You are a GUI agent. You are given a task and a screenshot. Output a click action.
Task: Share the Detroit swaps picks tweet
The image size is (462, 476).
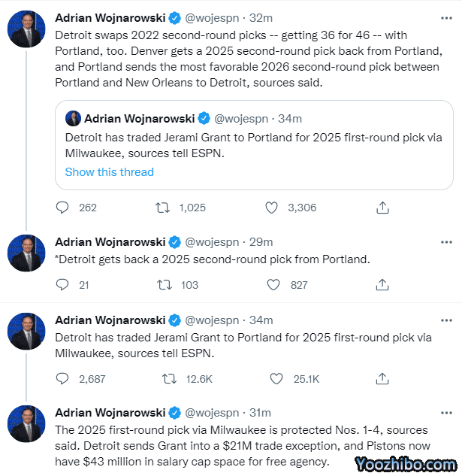[x=382, y=208]
